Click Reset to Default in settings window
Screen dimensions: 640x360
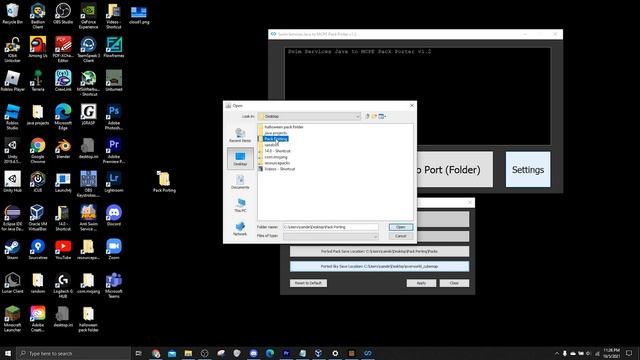pos(308,283)
